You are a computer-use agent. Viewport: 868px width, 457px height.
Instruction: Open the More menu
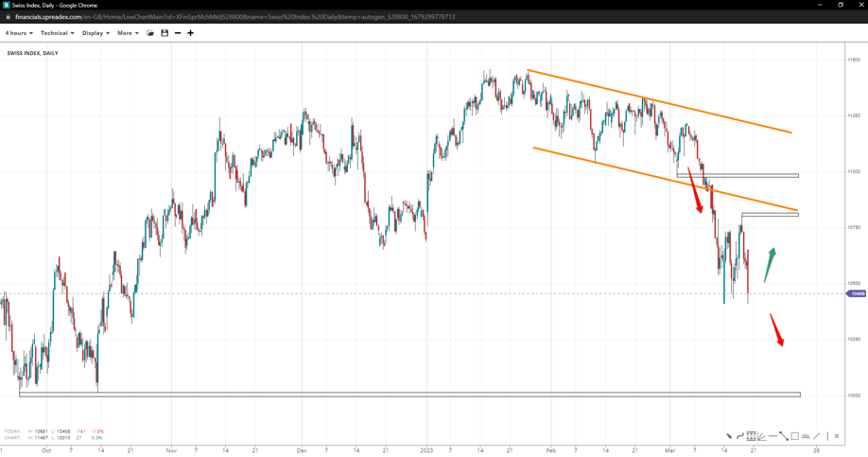(128, 33)
